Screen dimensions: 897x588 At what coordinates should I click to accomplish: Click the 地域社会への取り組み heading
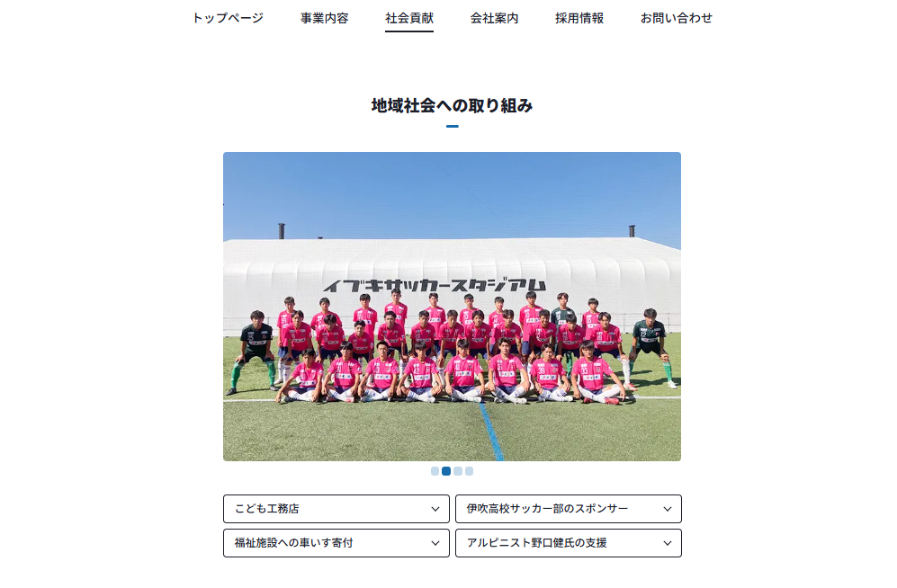tap(452, 106)
